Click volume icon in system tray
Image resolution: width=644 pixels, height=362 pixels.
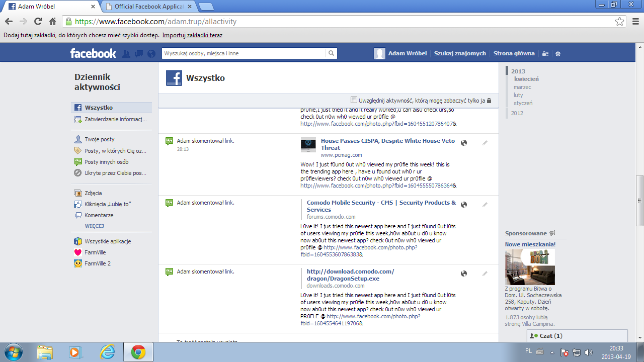pos(589,352)
